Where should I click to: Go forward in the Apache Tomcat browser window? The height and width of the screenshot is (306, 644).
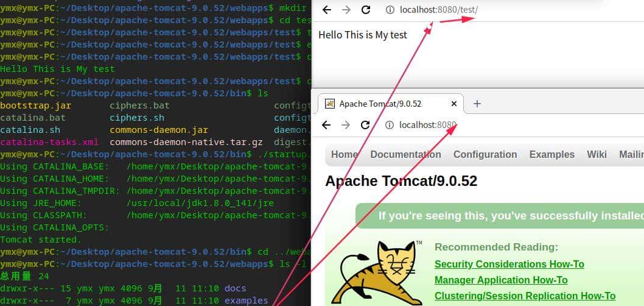pyautogui.click(x=346, y=124)
